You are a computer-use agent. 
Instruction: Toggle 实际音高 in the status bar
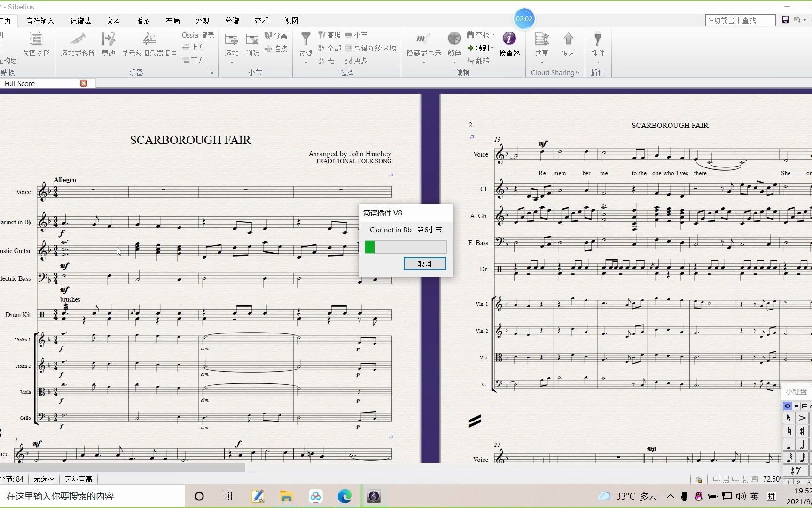tap(78, 479)
